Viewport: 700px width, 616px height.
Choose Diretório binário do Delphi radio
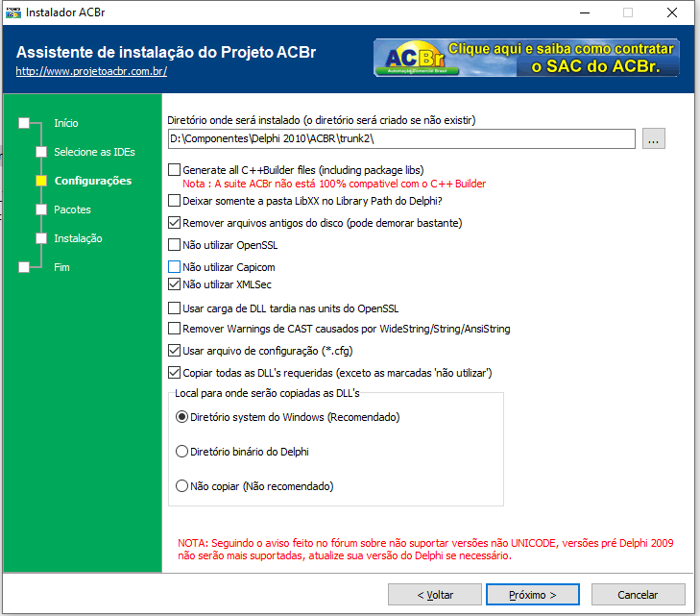coord(181,451)
